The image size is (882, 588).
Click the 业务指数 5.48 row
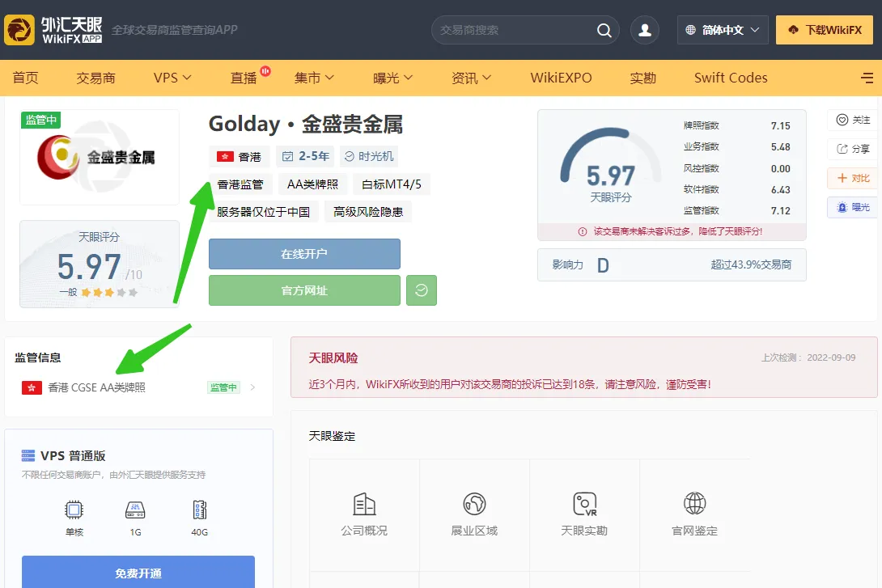(x=737, y=146)
